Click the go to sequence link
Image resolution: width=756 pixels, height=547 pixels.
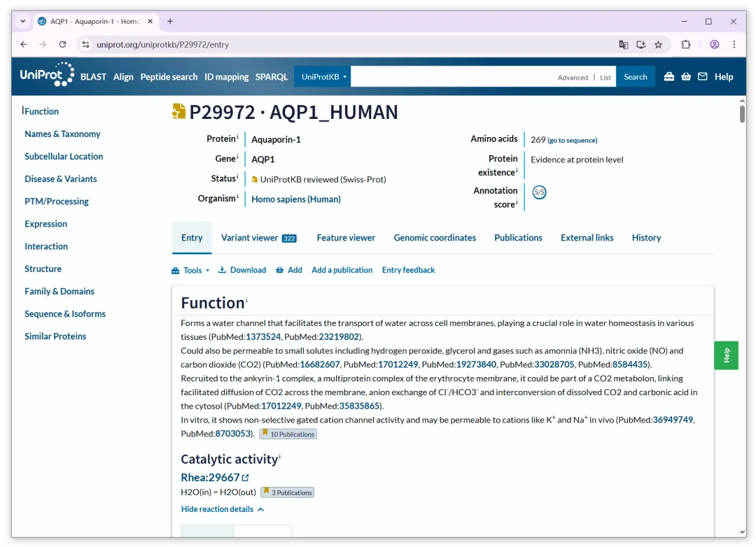[573, 140]
